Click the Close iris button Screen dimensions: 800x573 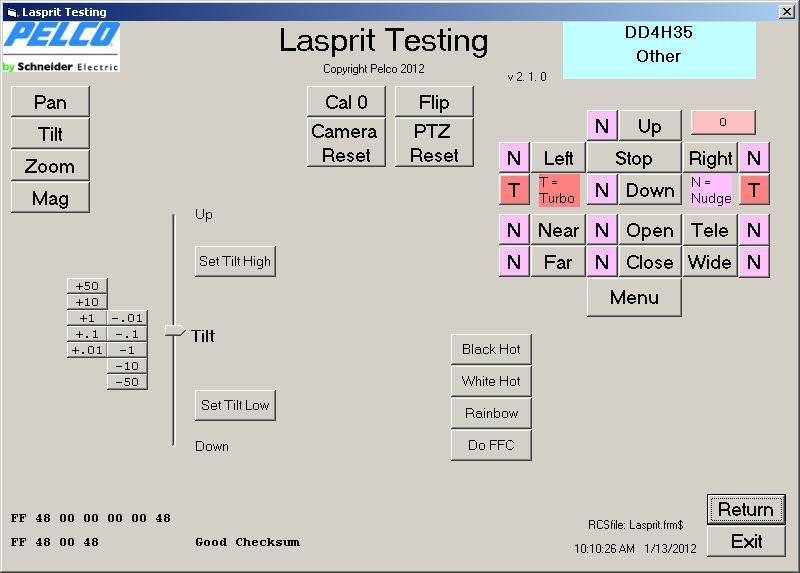coord(649,262)
